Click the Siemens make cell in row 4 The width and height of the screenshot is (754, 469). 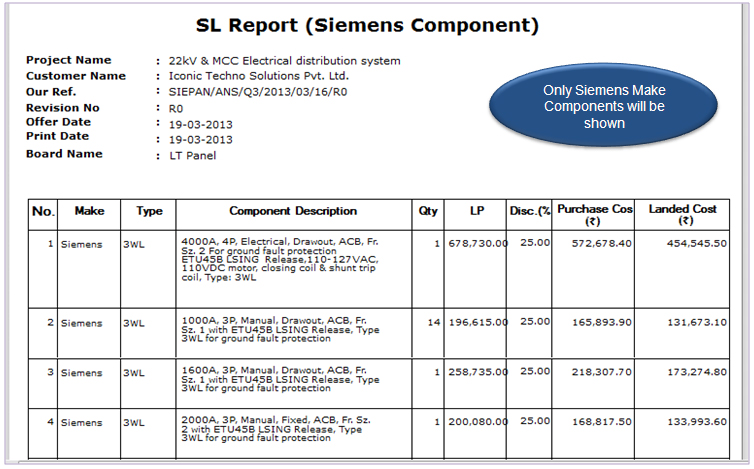coord(82,423)
